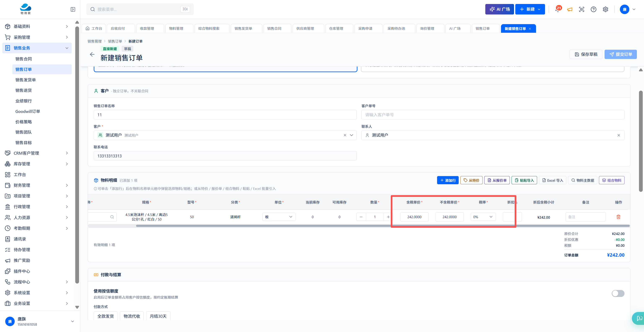Image resolution: width=644 pixels, height=332 pixels.
Task: Open the settings gear in top bar
Action: (605, 9)
